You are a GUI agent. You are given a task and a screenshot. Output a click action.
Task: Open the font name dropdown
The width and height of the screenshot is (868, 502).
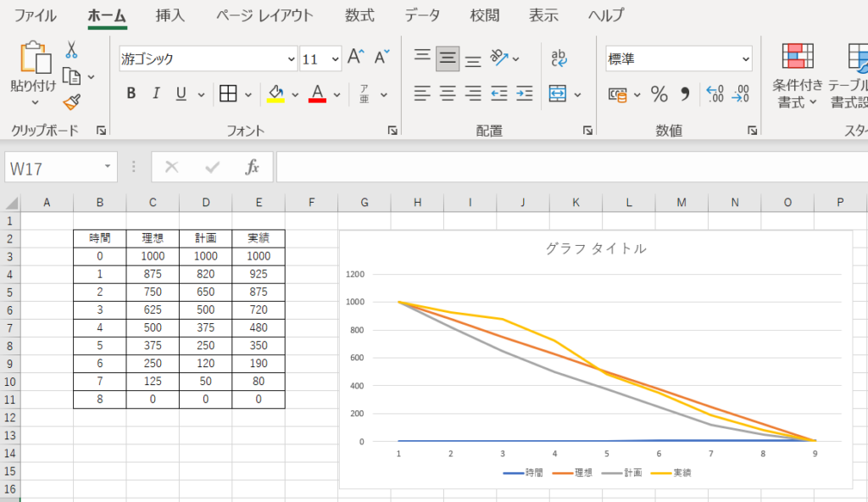coord(291,59)
